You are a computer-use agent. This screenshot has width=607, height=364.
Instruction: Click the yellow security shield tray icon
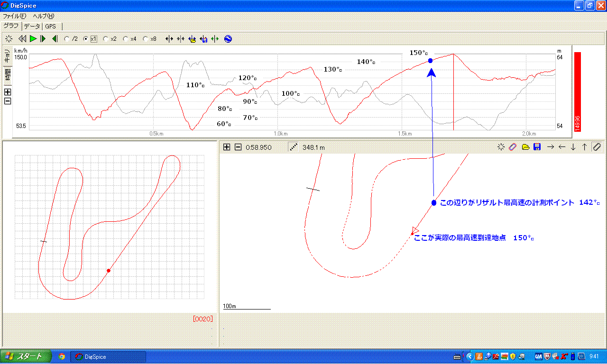(513, 356)
